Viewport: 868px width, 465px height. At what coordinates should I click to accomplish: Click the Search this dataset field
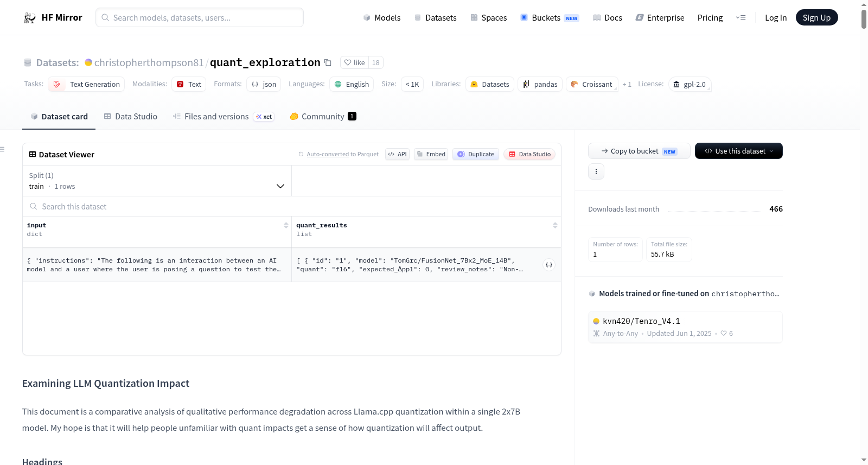tap(292, 206)
